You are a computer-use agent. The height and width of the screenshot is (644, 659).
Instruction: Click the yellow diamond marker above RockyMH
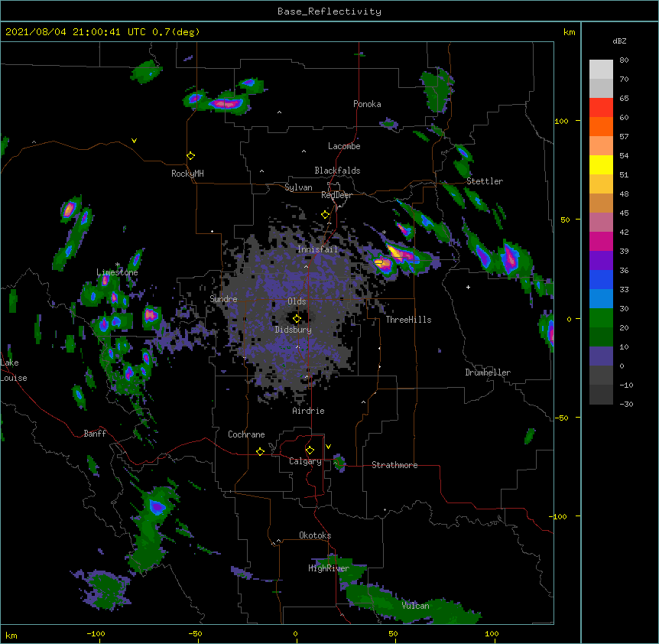click(x=191, y=156)
